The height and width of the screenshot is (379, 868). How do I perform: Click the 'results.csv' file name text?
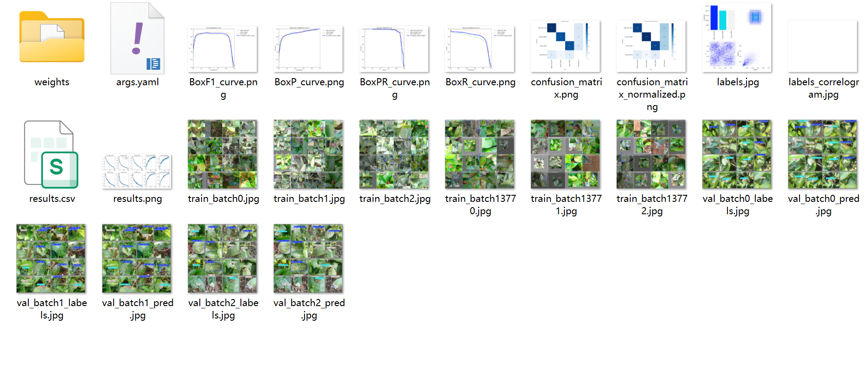(x=52, y=199)
